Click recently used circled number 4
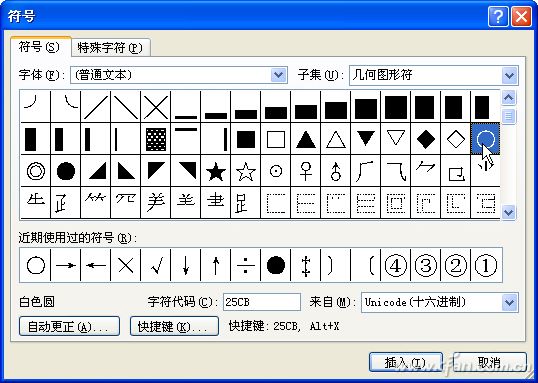The width and height of the screenshot is (538, 383). pyautogui.click(x=396, y=266)
